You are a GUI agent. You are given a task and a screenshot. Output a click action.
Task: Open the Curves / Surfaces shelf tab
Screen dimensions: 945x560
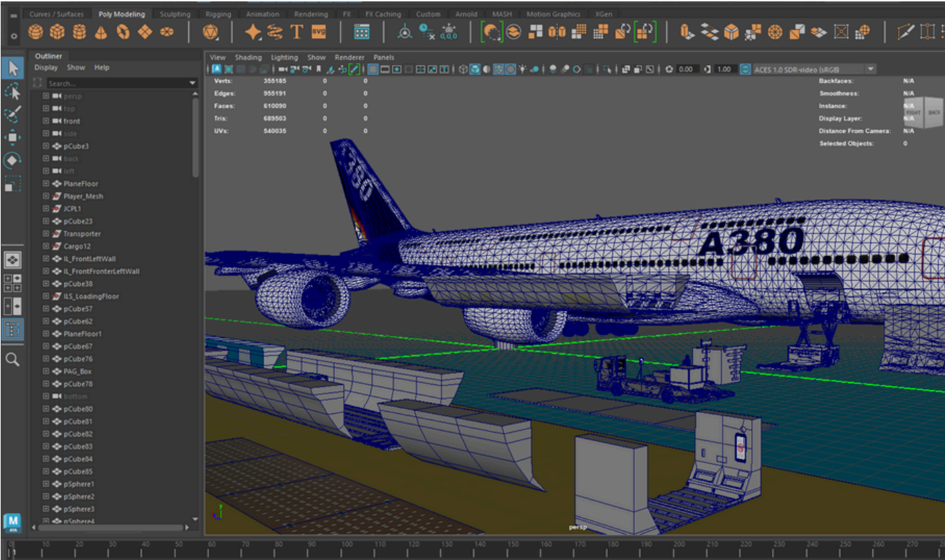[x=57, y=14]
